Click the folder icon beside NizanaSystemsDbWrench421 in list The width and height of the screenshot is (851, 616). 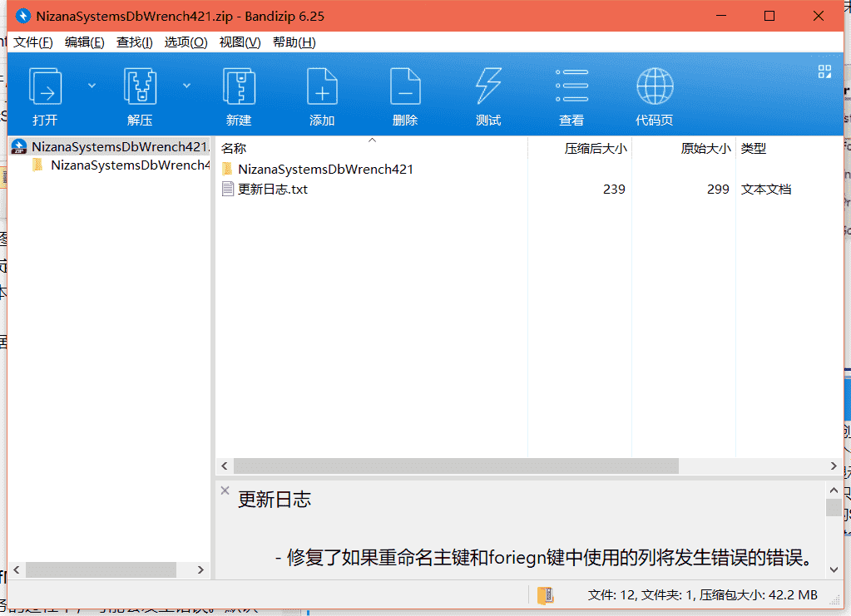228,169
